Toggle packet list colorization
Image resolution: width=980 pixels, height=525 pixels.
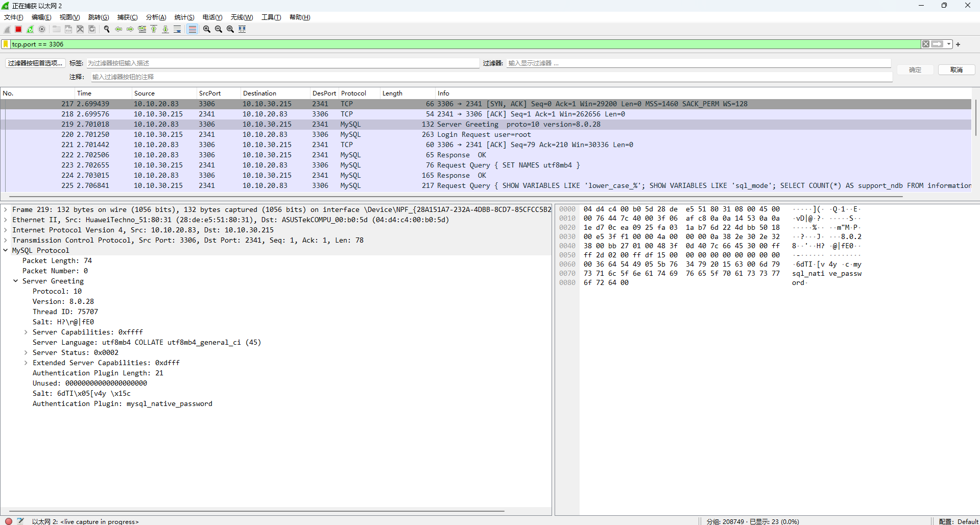point(192,29)
